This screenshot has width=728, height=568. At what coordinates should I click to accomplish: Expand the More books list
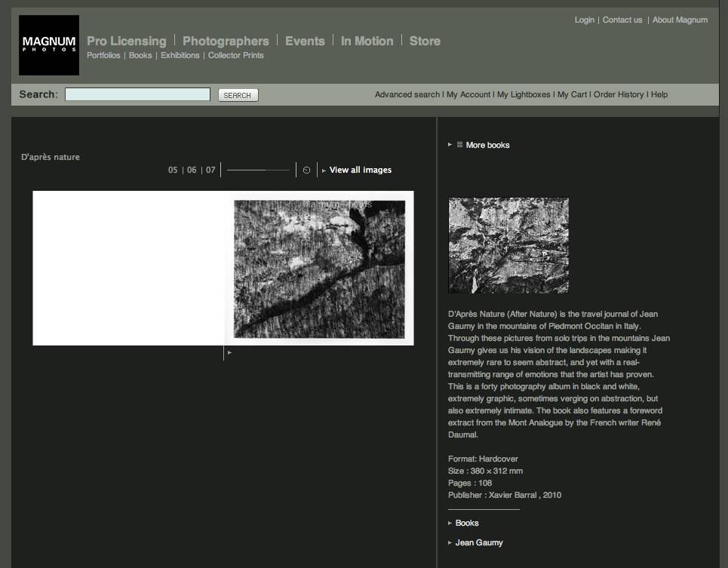pos(487,145)
